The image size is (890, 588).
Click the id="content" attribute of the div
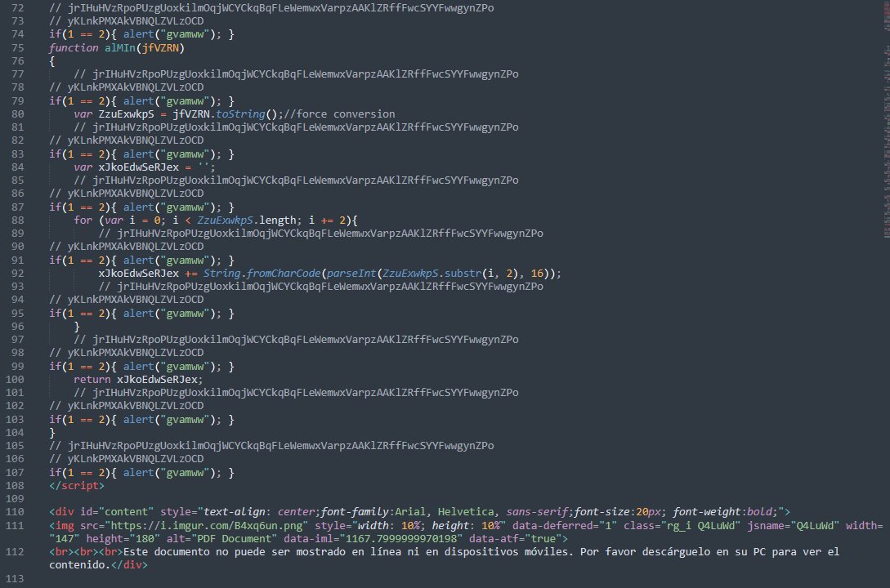pyautogui.click(x=116, y=512)
